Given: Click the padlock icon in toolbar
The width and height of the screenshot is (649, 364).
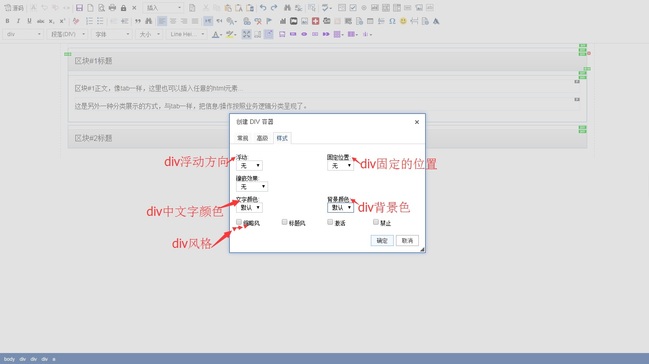Looking at the screenshot, I should [x=123, y=8].
